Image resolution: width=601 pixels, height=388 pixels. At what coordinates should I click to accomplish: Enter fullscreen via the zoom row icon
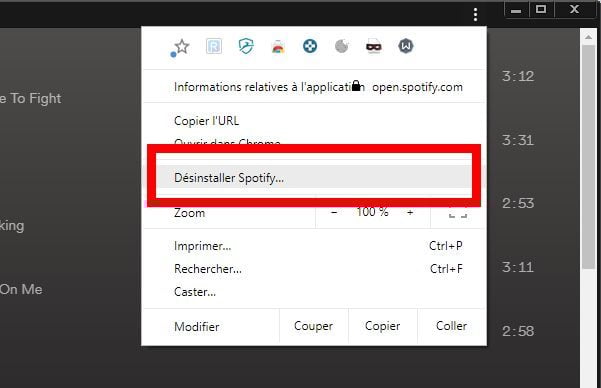pos(458,213)
